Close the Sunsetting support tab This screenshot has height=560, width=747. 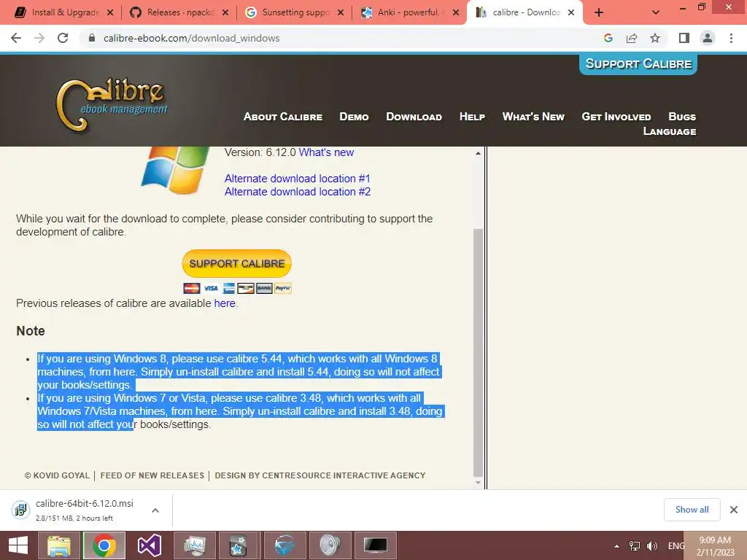tap(341, 12)
